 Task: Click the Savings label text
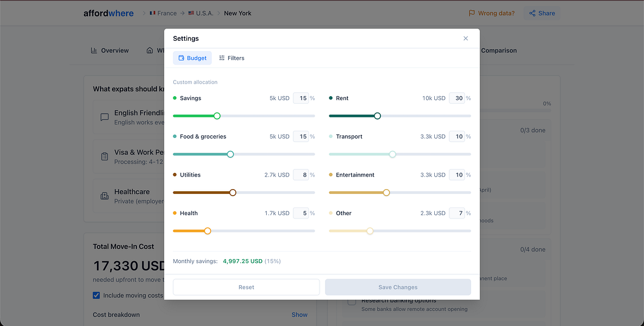(x=190, y=98)
